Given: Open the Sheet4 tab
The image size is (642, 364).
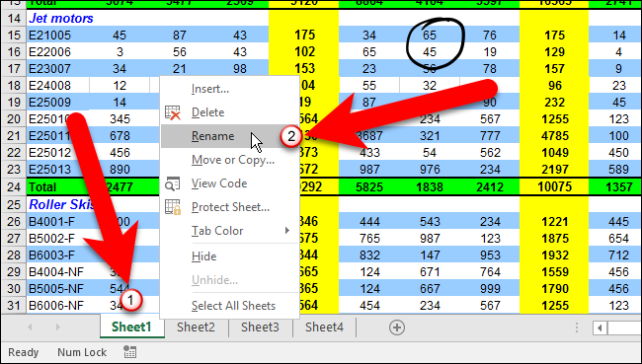Looking at the screenshot, I should tap(324, 328).
